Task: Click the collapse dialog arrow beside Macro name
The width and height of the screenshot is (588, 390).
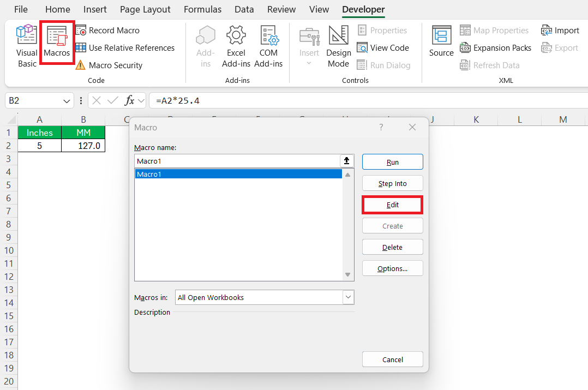Action: pos(346,161)
